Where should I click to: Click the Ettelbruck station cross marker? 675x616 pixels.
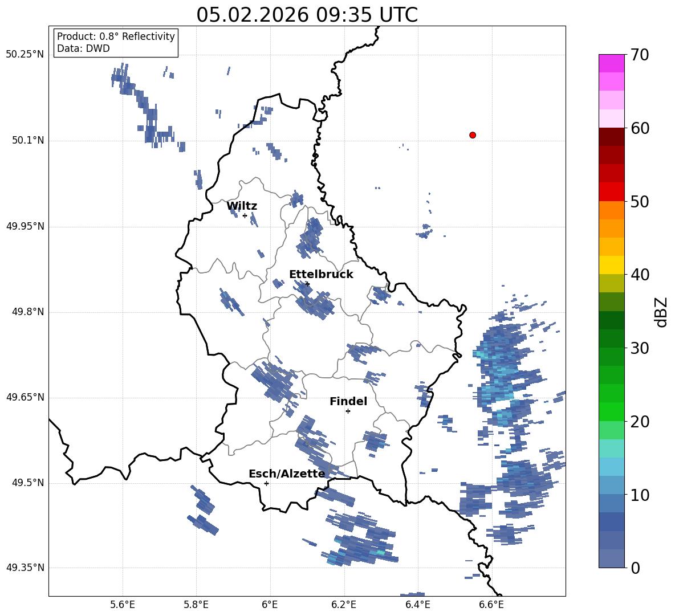point(307,284)
